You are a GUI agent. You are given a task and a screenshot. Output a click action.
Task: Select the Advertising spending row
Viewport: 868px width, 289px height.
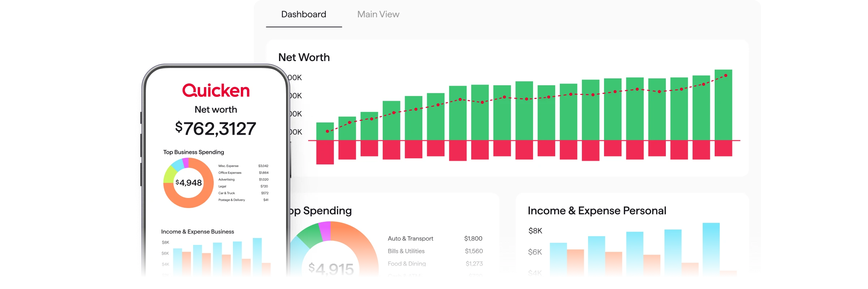click(x=243, y=180)
